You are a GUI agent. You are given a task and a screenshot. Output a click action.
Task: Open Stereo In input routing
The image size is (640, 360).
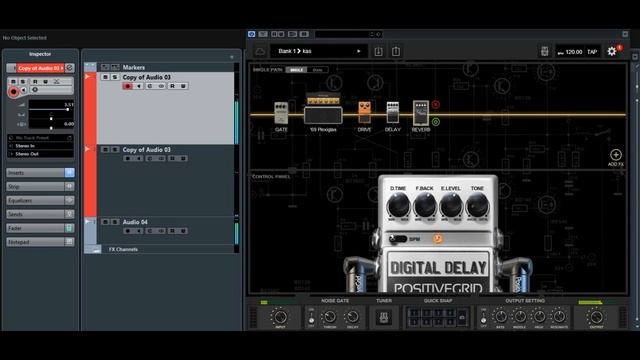point(40,146)
